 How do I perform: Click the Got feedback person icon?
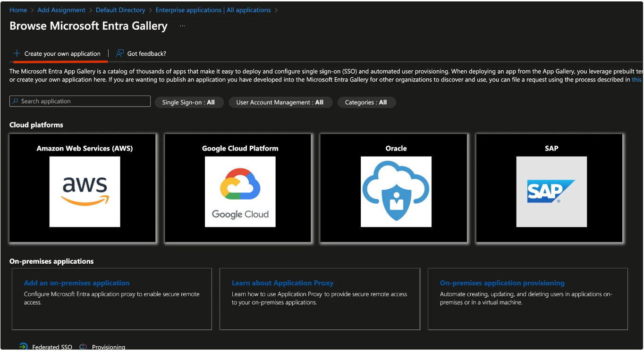pyautogui.click(x=120, y=53)
